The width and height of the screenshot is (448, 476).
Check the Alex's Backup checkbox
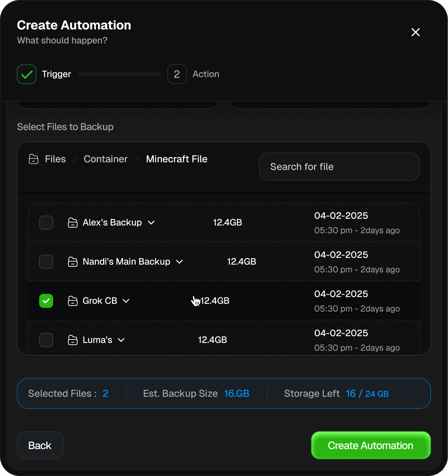46,222
